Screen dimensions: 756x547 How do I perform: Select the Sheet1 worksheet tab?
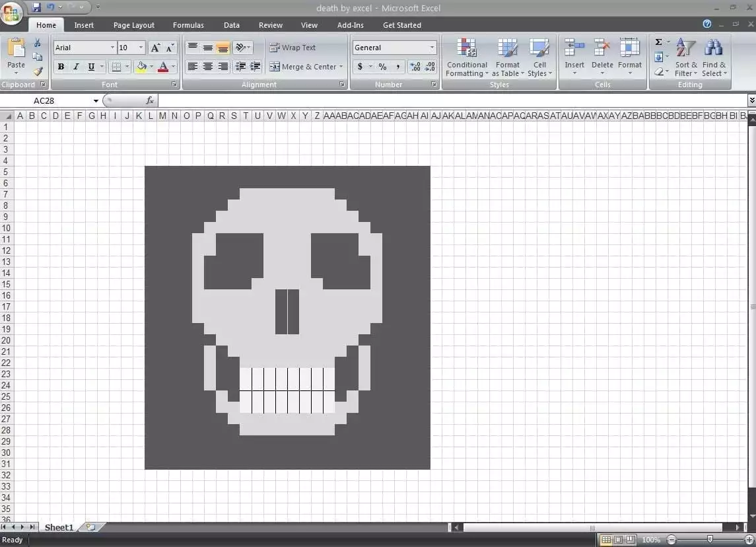tap(59, 527)
